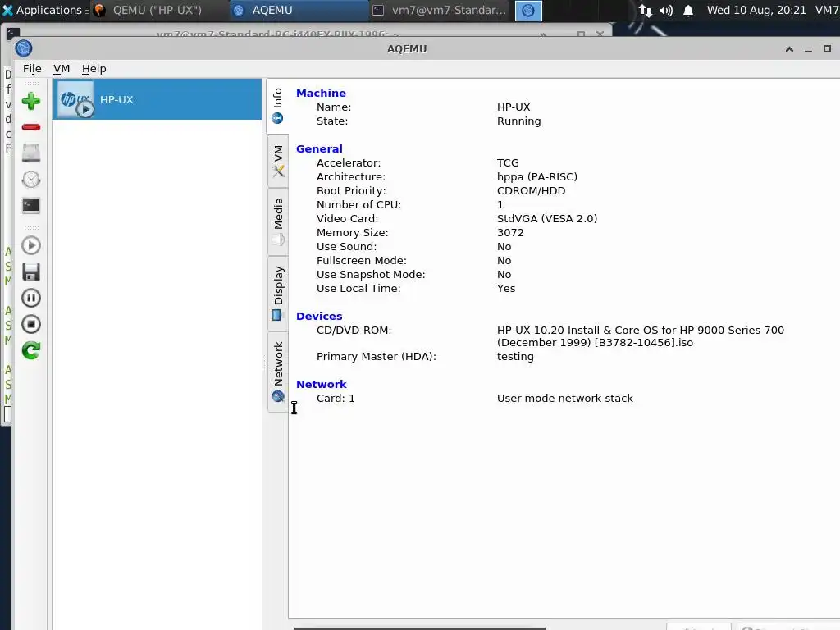The image size is (840, 630).
Task: Click memory size value '3072'
Action: (x=510, y=232)
